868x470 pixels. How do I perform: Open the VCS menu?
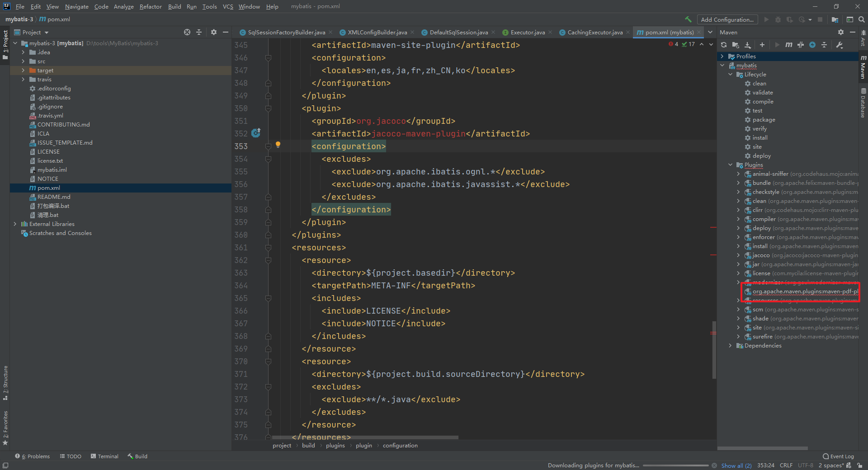tap(228, 6)
